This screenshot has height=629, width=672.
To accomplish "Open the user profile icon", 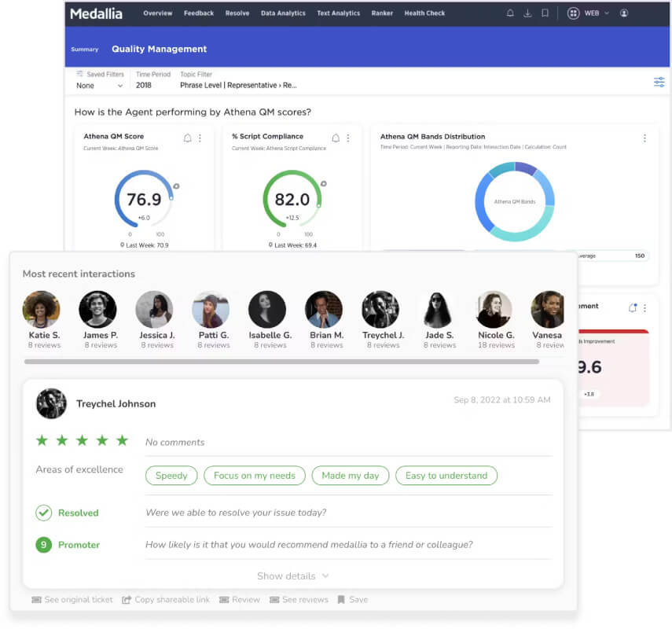I will (x=624, y=13).
